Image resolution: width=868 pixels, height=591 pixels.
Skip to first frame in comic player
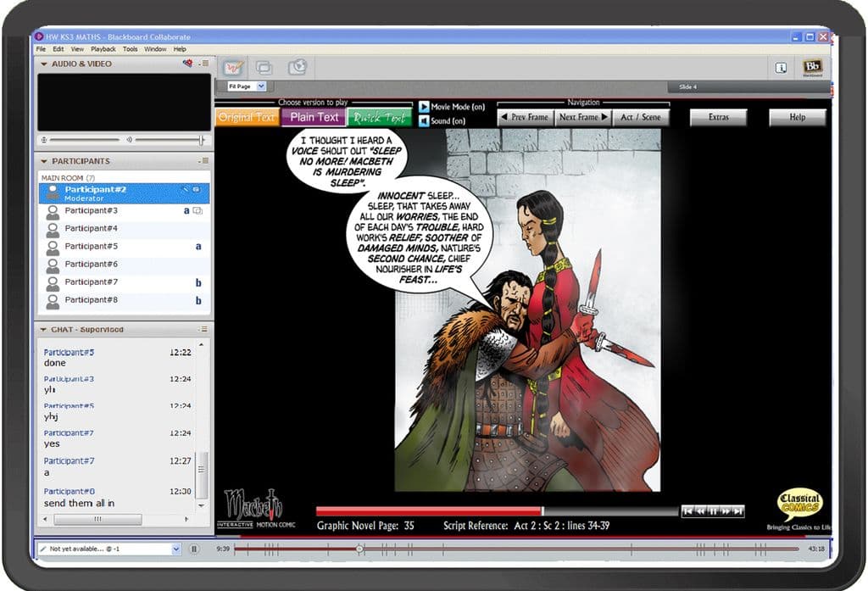(687, 510)
